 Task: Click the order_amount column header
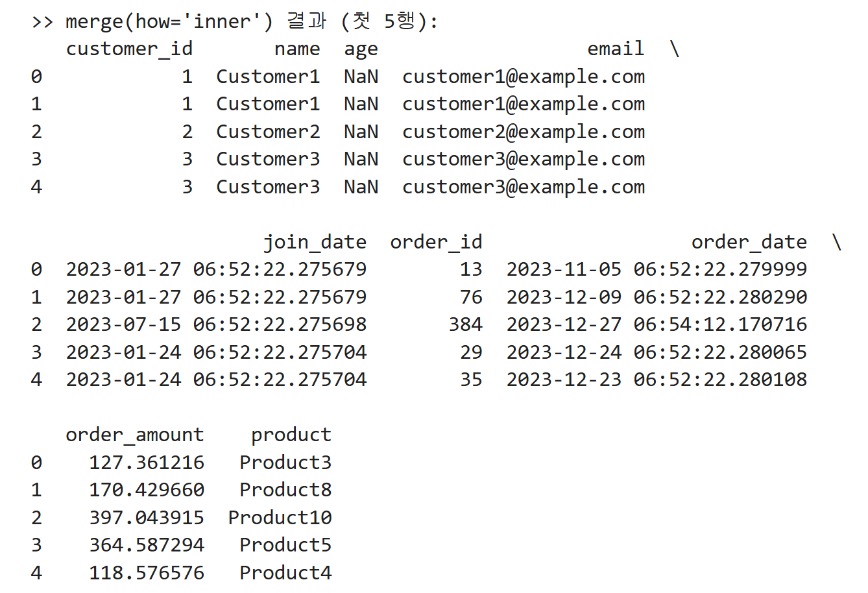click(135, 435)
